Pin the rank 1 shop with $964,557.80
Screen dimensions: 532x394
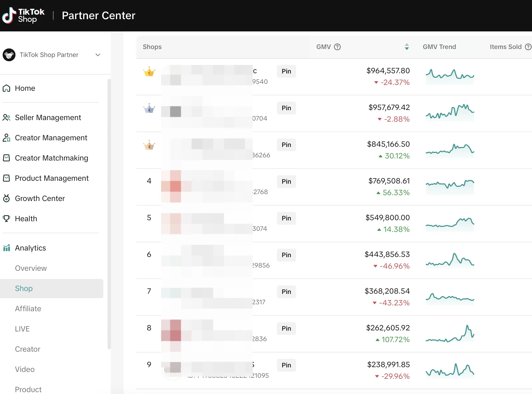click(x=287, y=71)
